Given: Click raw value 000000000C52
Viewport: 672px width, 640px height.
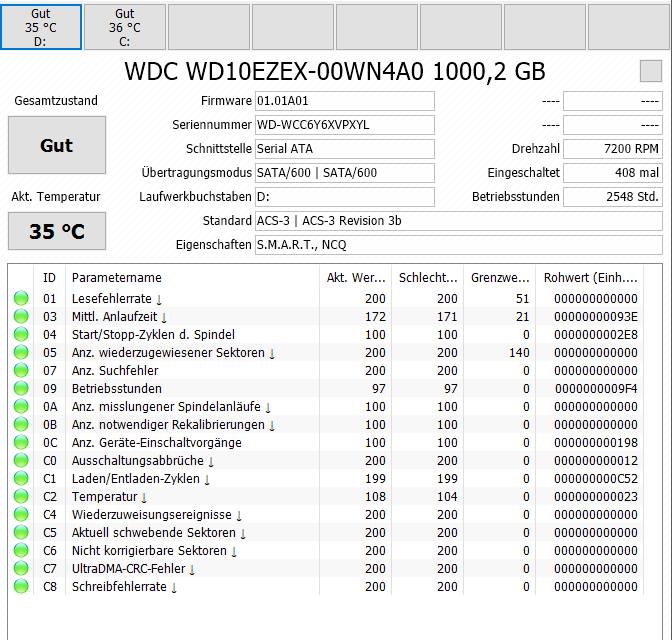Looking at the screenshot, I should click(596, 478).
